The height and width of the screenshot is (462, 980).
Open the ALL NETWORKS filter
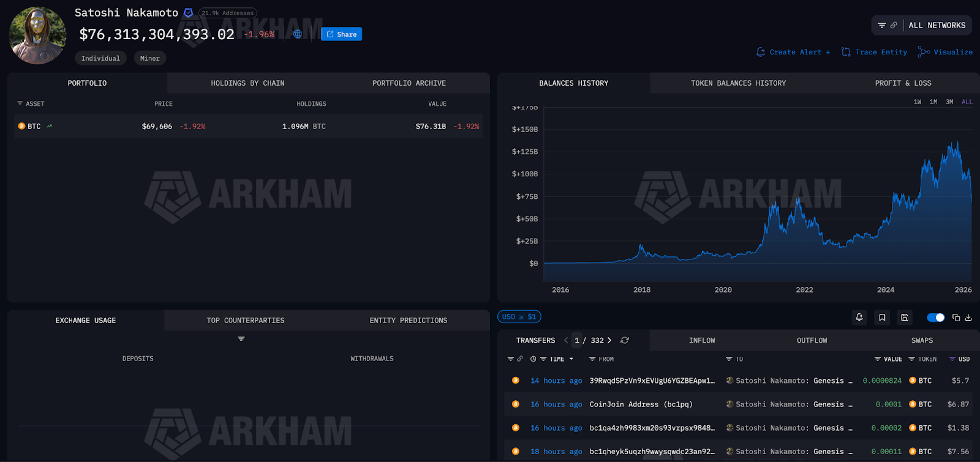[922, 25]
